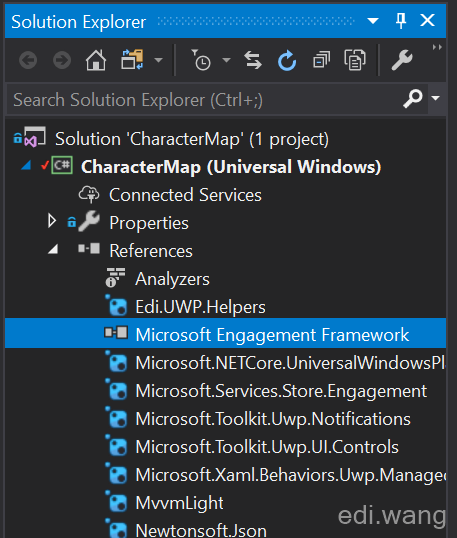Open the Solution Explorer window position menu
457x538 pixels.
coord(373,21)
